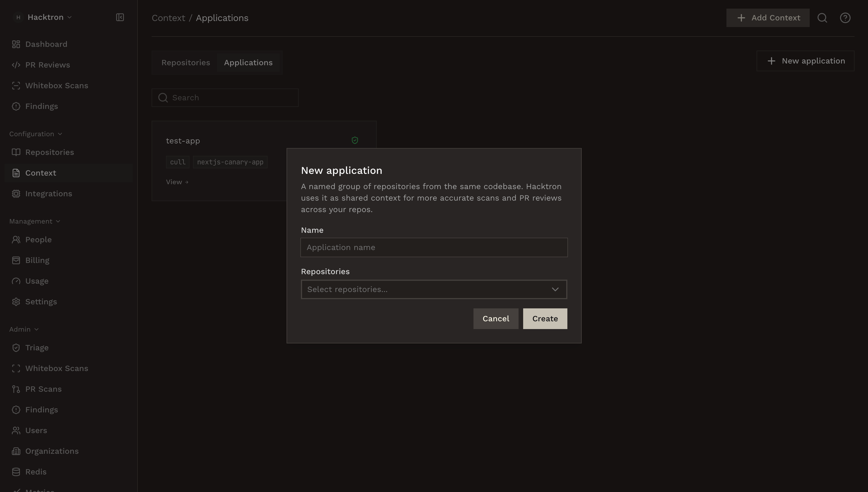
Task: Switch to the Repositories tab
Action: point(185,63)
